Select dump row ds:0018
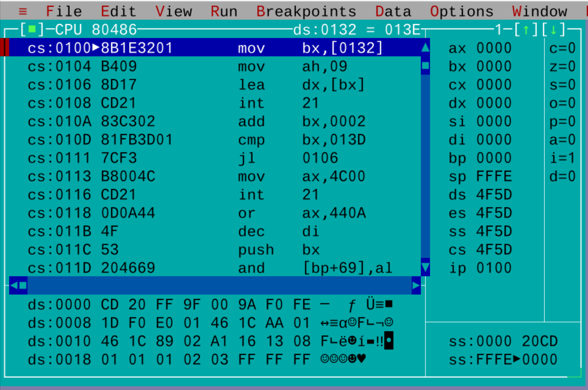The height and width of the screenshot is (390, 588). 197,359
